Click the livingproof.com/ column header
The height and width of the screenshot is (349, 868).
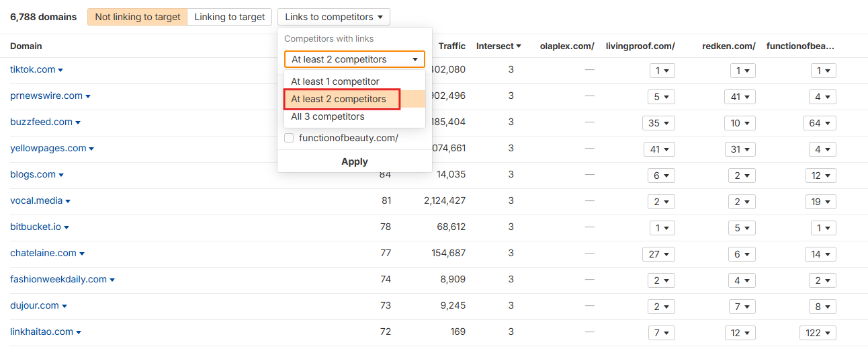click(x=640, y=46)
